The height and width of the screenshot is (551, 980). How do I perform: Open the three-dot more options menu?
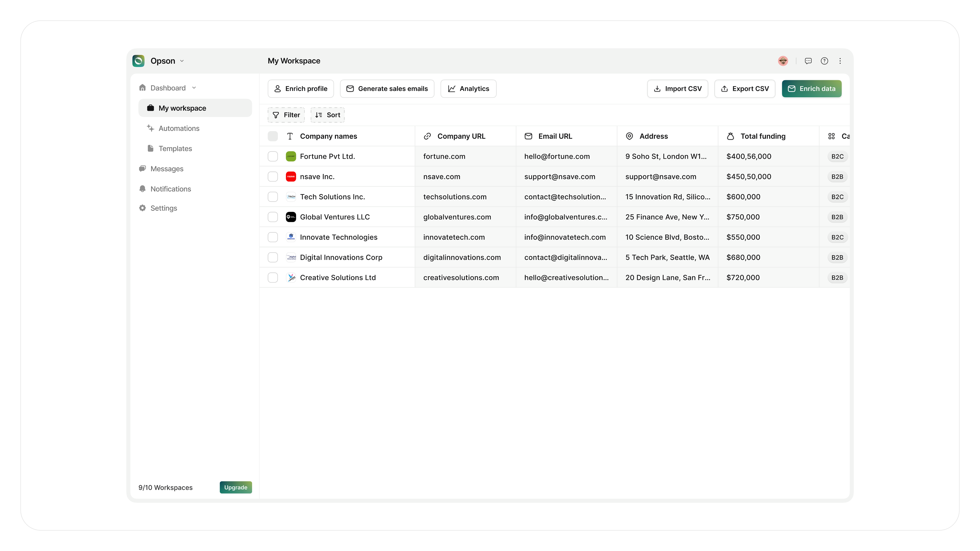[x=840, y=61]
